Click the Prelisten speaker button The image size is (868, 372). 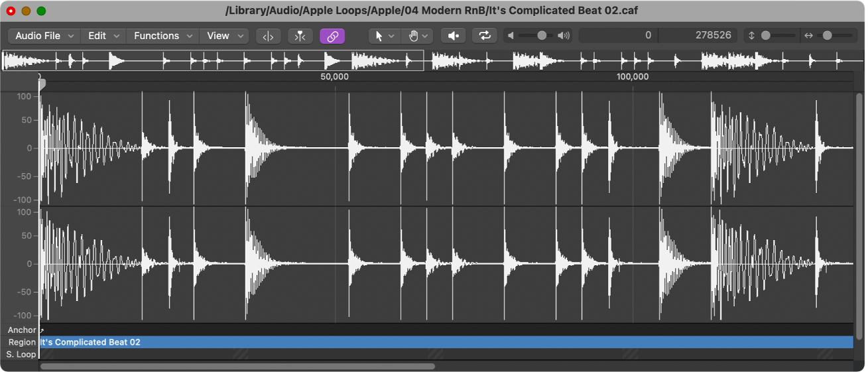454,36
